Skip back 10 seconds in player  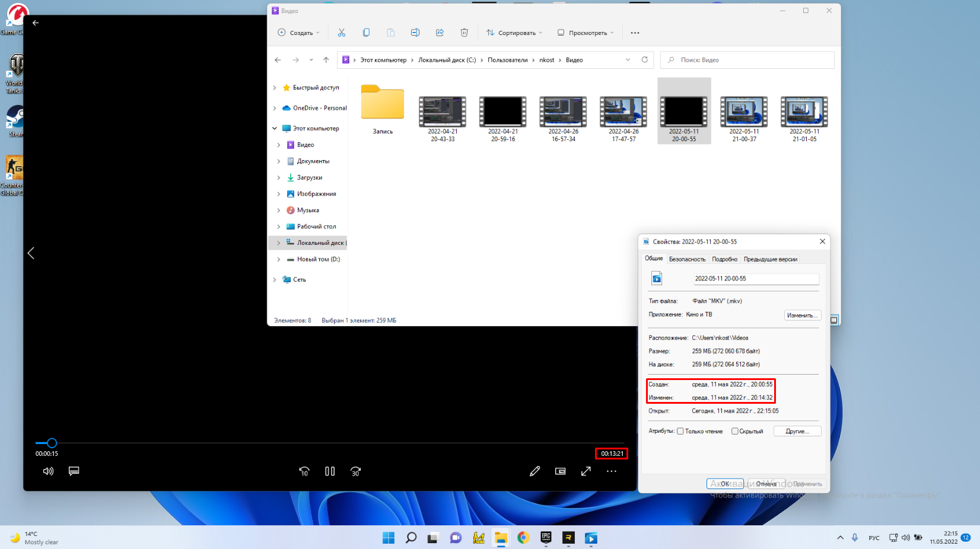point(304,471)
